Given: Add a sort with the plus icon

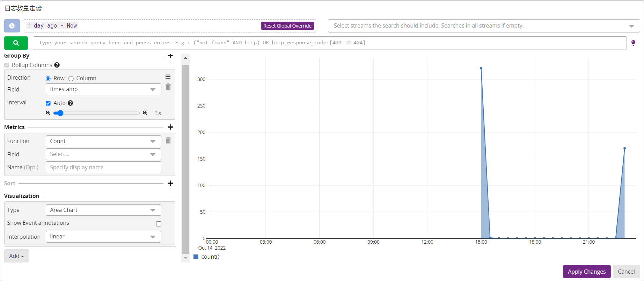Looking at the screenshot, I should 170,183.
